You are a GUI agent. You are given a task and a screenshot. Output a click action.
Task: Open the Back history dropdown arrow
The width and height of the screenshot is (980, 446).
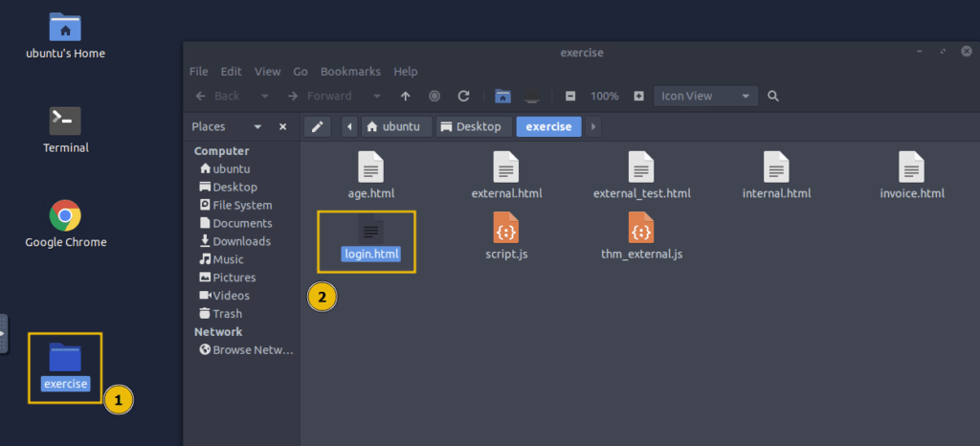pyautogui.click(x=264, y=97)
